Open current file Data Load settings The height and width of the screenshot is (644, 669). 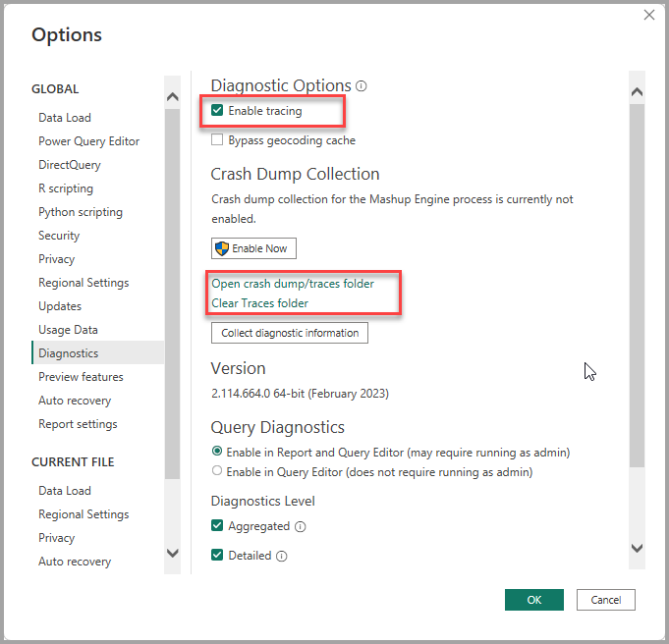pyautogui.click(x=65, y=491)
